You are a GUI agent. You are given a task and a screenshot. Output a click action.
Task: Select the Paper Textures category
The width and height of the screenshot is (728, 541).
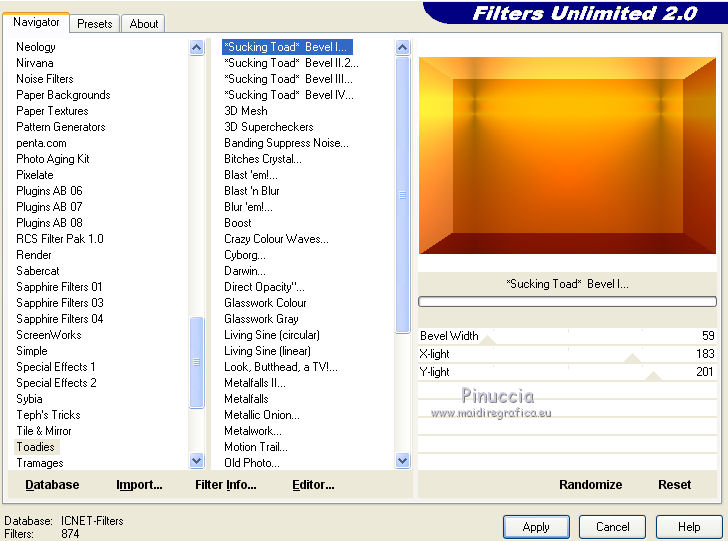pyautogui.click(x=52, y=111)
